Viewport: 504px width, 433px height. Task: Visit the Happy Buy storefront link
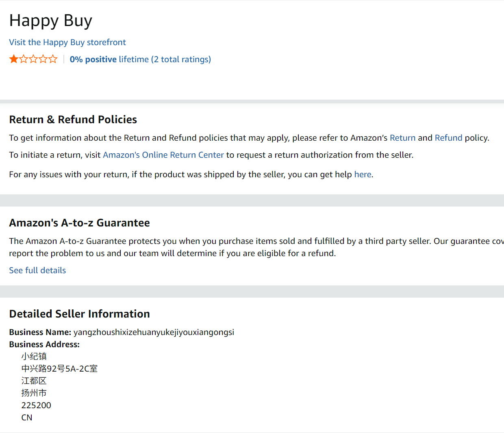(x=67, y=42)
